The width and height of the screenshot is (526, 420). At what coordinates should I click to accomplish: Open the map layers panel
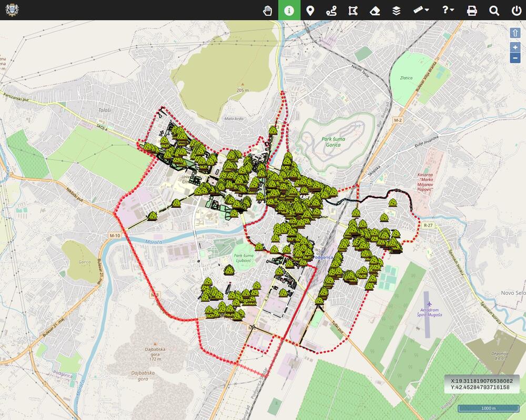pos(396,11)
